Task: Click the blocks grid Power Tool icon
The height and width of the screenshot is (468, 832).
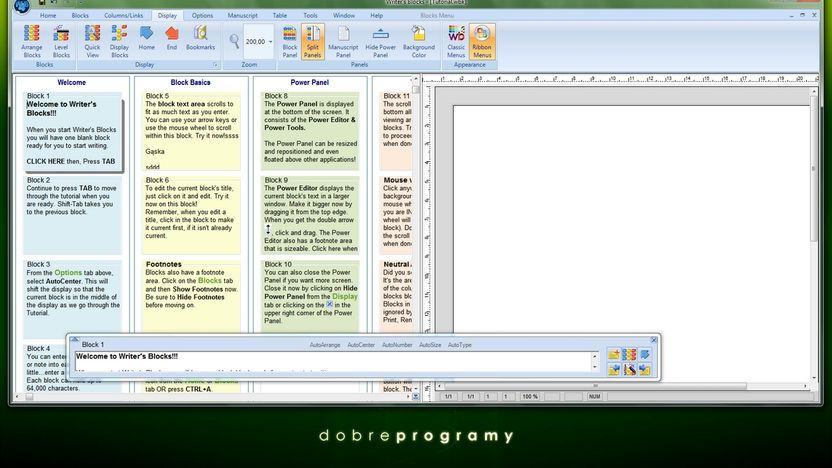Action: tap(629, 354)
